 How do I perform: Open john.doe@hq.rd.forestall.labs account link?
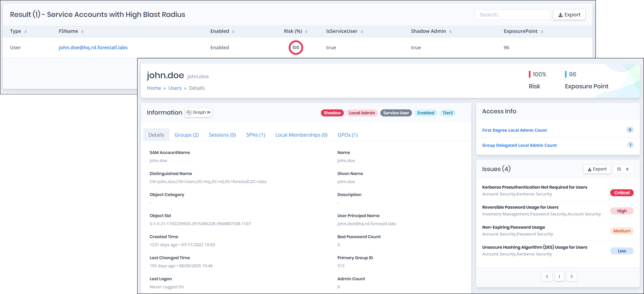point(93,47)
